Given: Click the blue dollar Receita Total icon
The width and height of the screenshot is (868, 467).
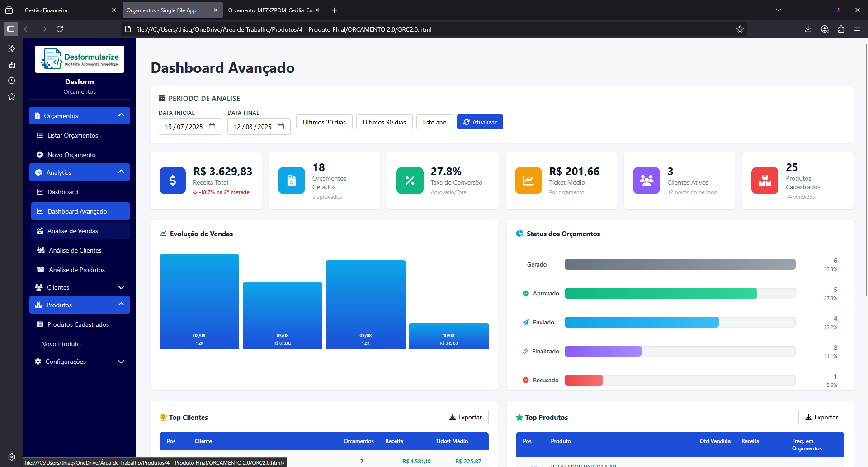Looking at the screenshot, I should point(172,181).
